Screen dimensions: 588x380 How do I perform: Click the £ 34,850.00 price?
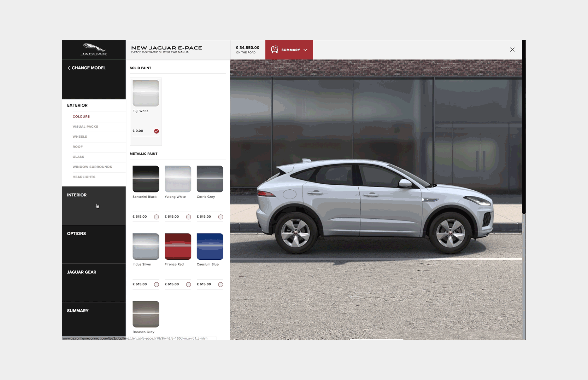click(x=248, y=47)
